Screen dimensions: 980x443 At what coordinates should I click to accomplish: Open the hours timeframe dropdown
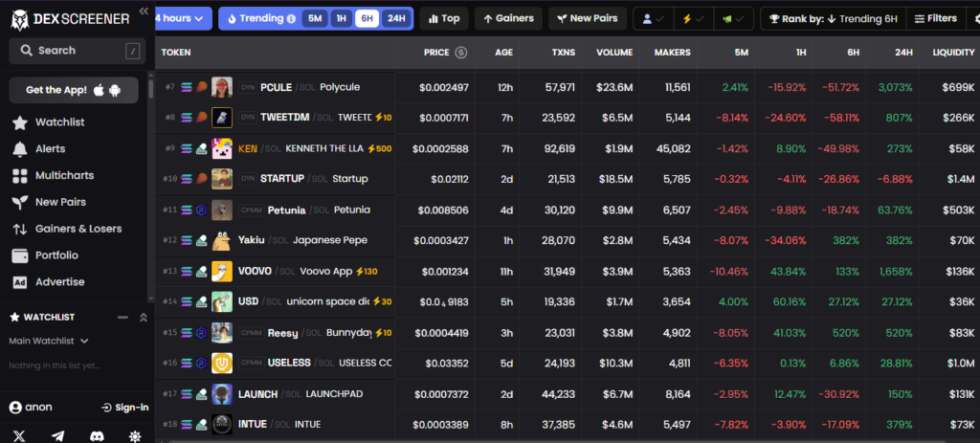[181, 18]
